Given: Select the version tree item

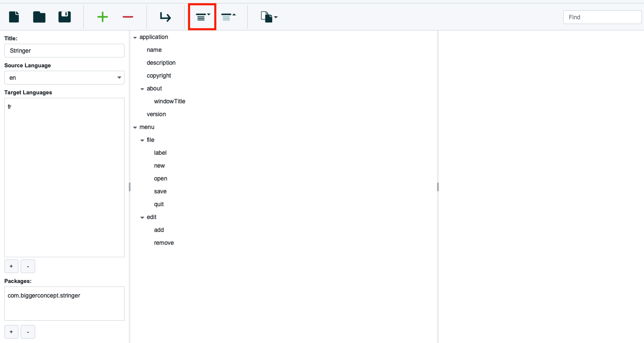Looking at the screenshot, I should pos(156,114).
